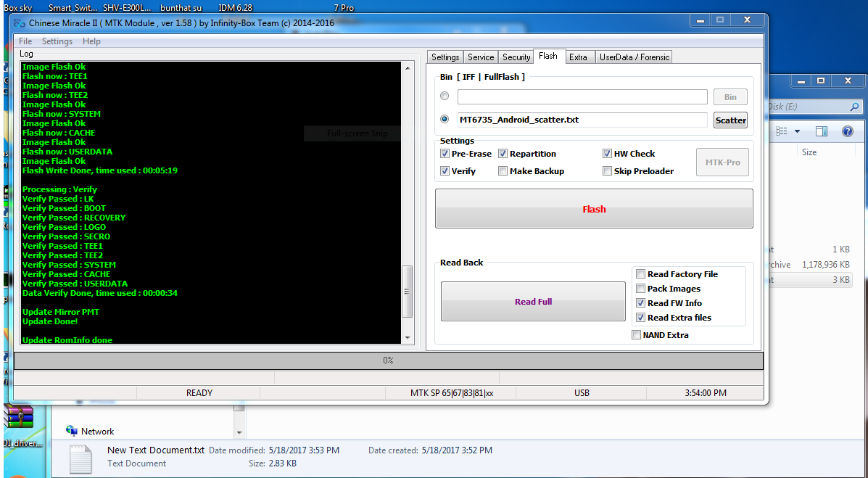Disable the HW Check checkbox

pos(607,154)
